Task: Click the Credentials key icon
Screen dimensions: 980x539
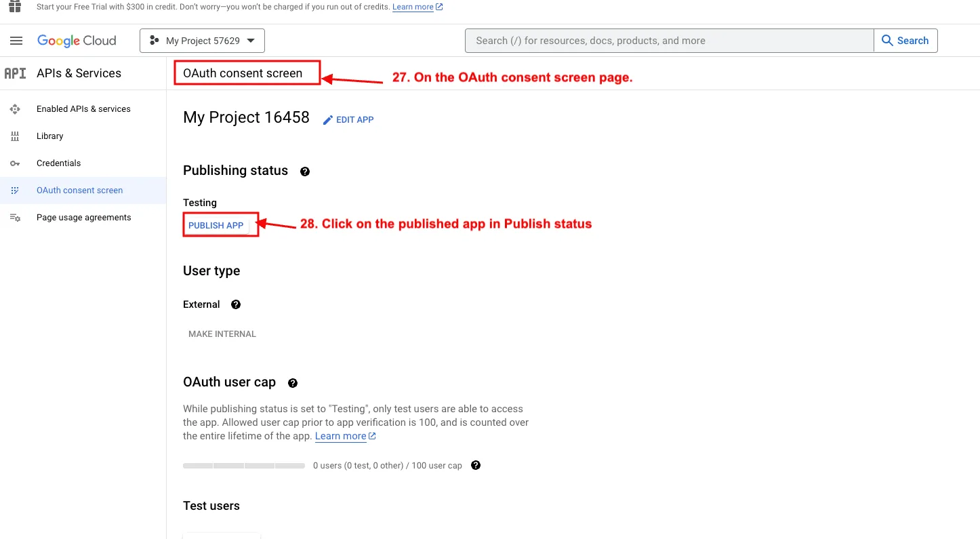Action: [x=15, y=163]
